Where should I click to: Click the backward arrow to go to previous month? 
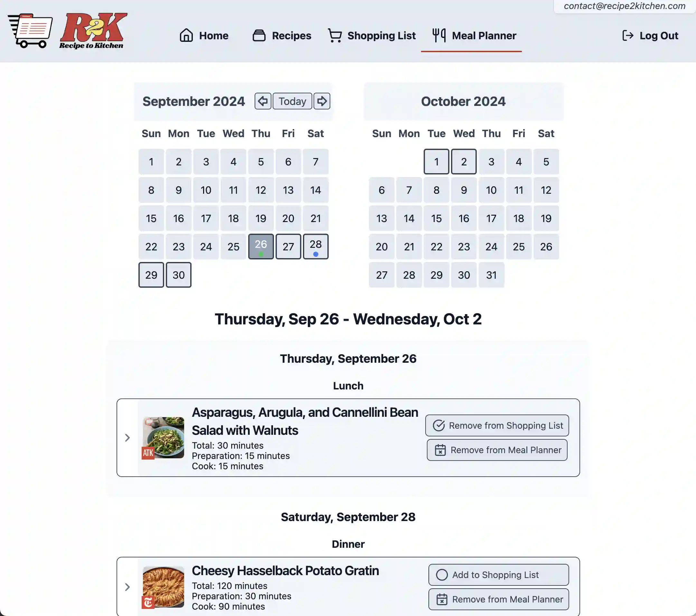(x=262, y=101)
